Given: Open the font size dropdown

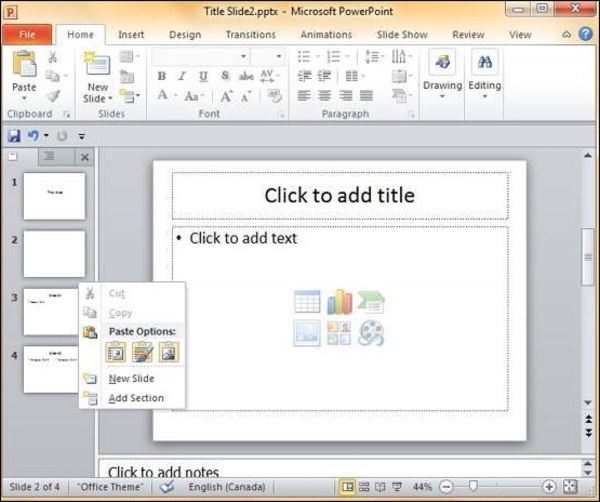Looking at the screenshot, I should tap(267, 56).
